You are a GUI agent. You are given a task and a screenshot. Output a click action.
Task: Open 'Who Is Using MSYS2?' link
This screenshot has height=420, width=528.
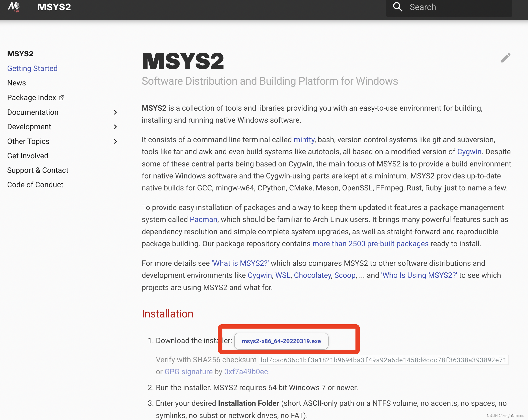(x=419, y=275)
